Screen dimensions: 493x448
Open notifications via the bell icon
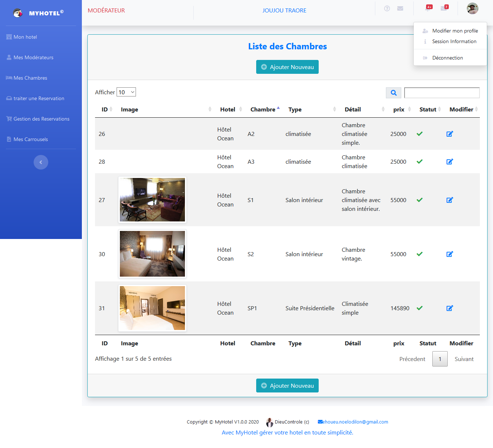coord(428,8)
